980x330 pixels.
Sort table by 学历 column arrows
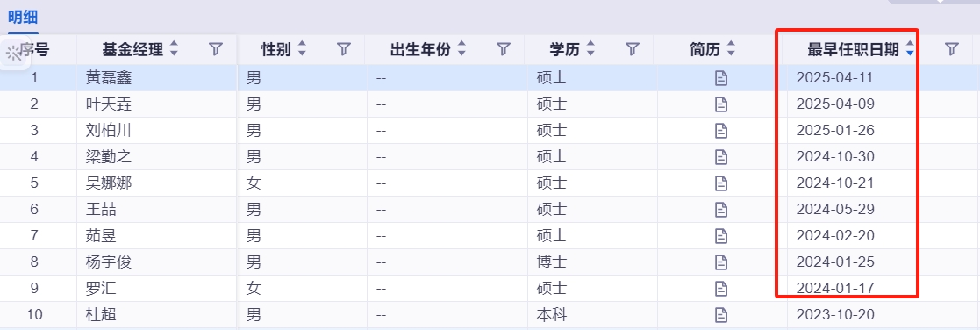tap(590, 49)
